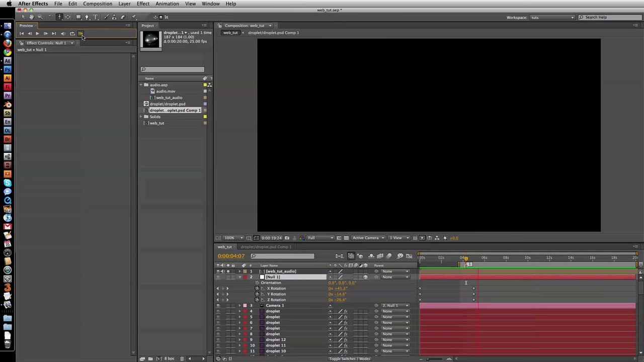Open Show Channel color icon in viewer
This screenshot has width=644, height=362.
click(301, 238)
